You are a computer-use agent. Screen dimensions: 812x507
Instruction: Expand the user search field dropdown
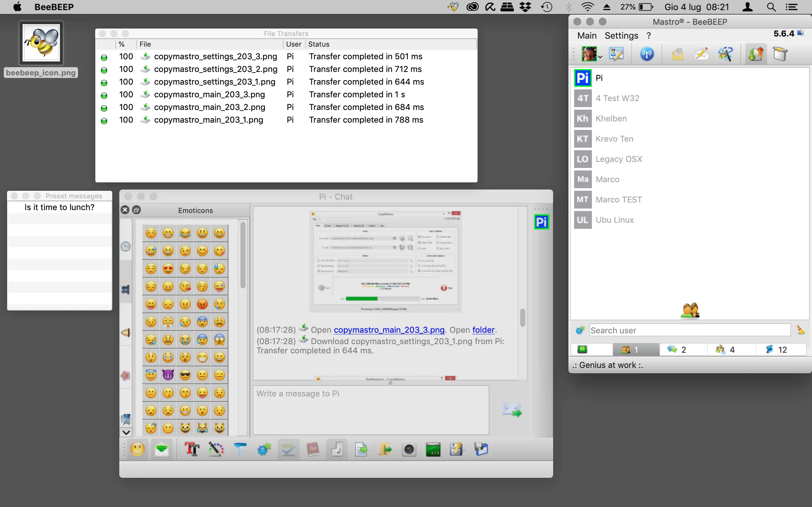click(579, 330)
